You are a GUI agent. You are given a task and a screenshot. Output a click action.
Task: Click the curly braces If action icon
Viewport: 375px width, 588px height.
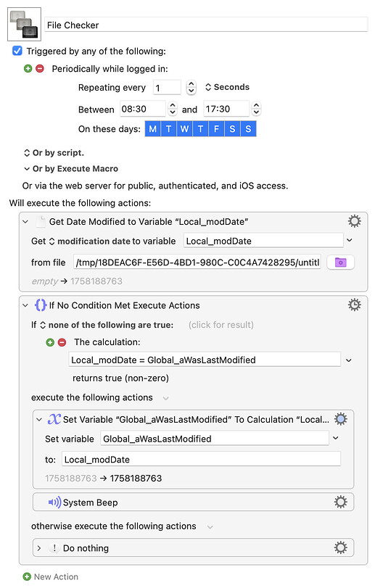pyautogui.click(x=41, y=305)
